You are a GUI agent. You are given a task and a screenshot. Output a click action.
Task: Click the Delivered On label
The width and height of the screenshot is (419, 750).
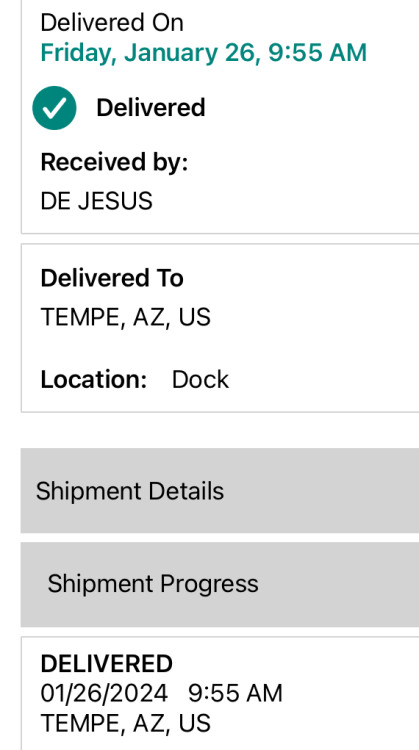click(112, 22)
